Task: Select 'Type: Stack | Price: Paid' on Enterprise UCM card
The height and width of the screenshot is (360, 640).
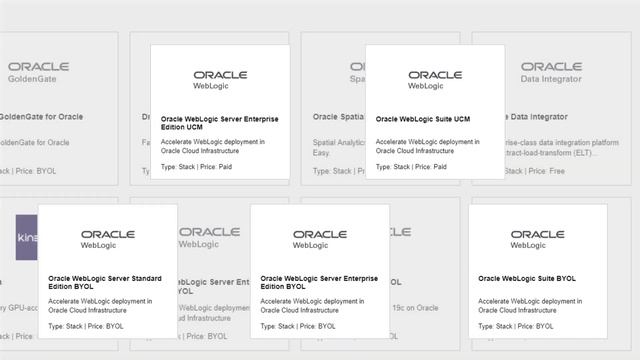Action: pyautogui.click(x=196, y=167)
